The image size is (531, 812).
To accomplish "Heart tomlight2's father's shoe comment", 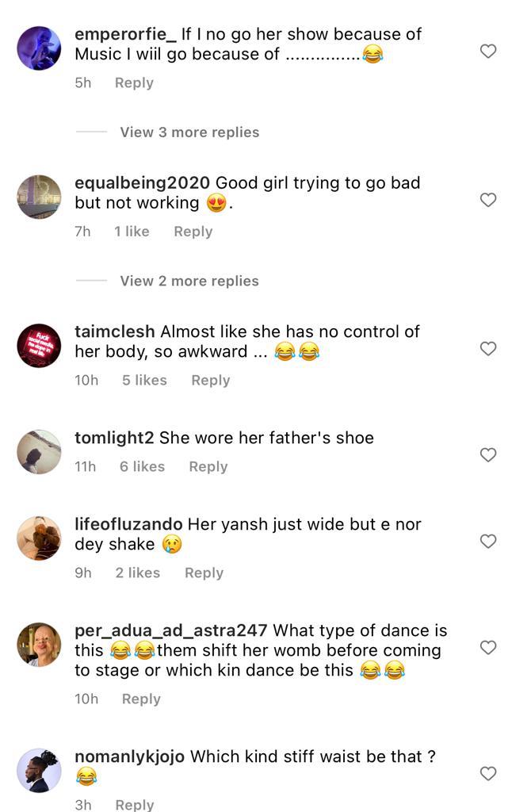I will 489,455.
